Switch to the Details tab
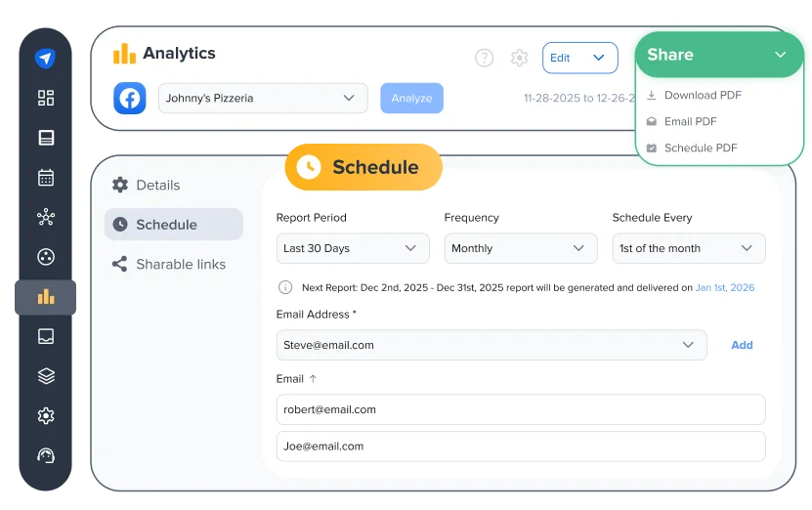The width and height of the screenshot is (812, 510). coord(157,186)
